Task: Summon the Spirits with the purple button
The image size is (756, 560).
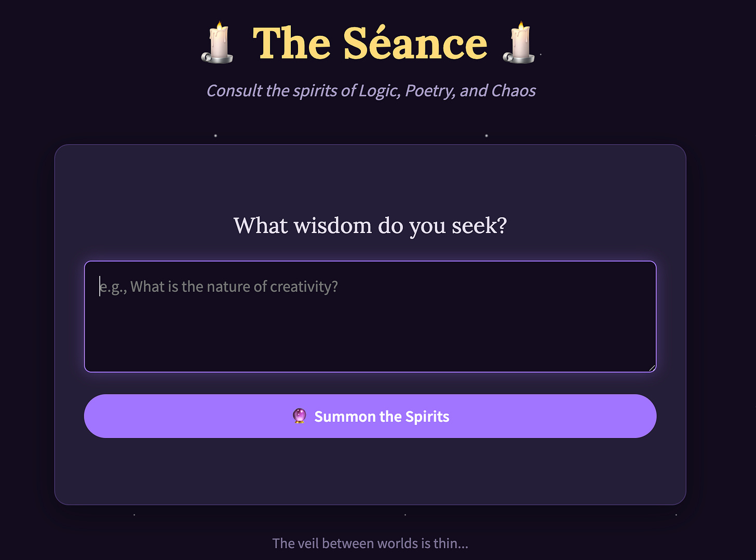Action: pos(370,416)
